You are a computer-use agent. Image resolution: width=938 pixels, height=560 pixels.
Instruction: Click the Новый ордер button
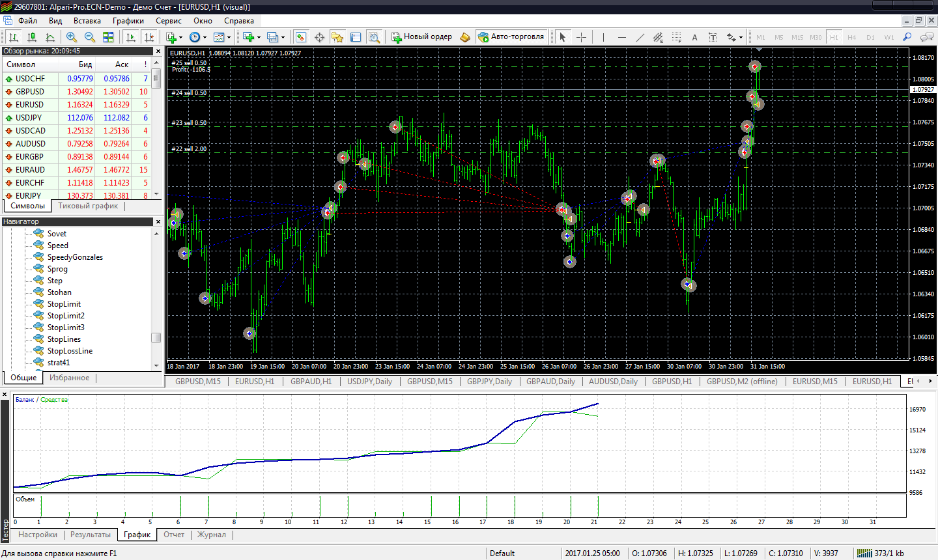(421, 36)
